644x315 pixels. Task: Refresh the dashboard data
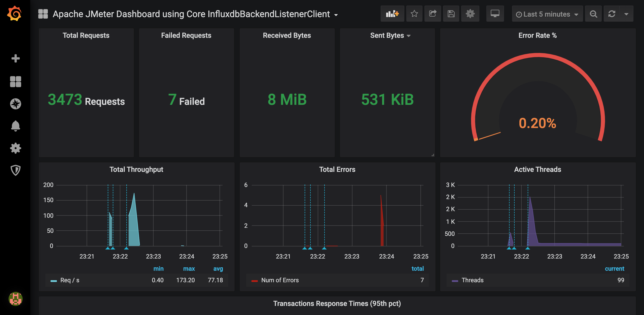point(612,14)
